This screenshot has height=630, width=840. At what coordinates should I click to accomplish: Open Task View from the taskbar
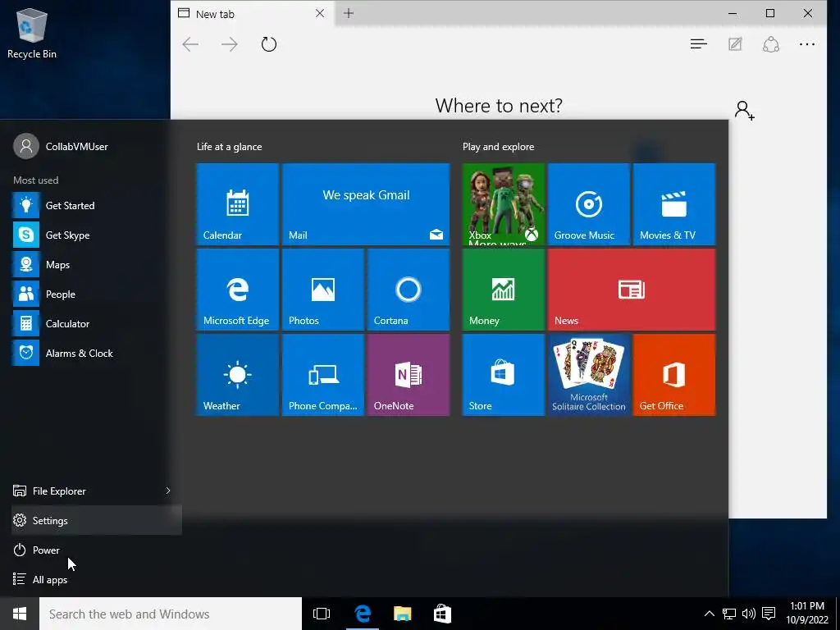[x=322, y=614]
